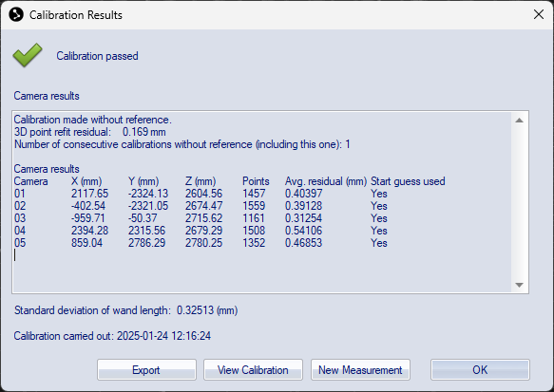Start a New Measurement
This screenshot has width=554, height=392.
coord(360,370)
